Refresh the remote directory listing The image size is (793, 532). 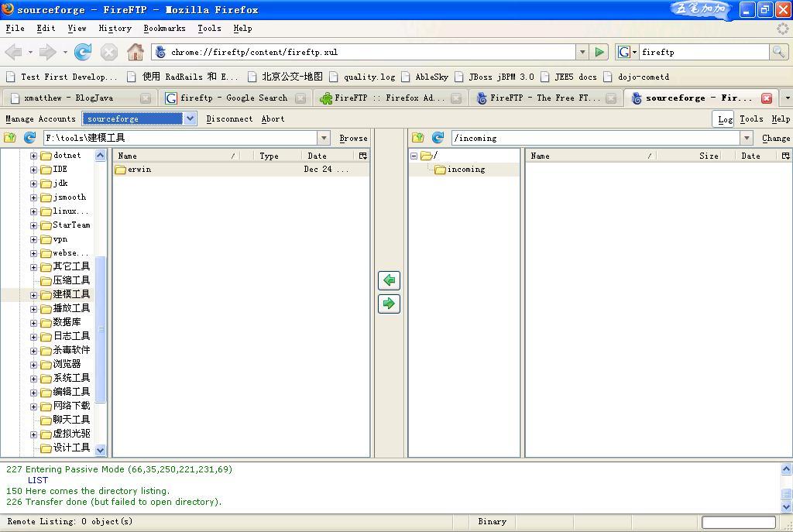pos(438,138)
